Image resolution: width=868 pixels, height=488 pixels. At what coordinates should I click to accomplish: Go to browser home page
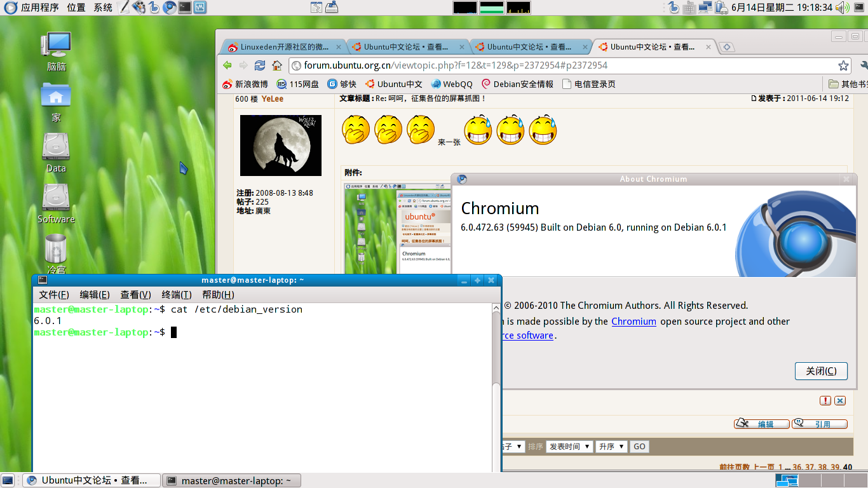[x=276, y=65]
